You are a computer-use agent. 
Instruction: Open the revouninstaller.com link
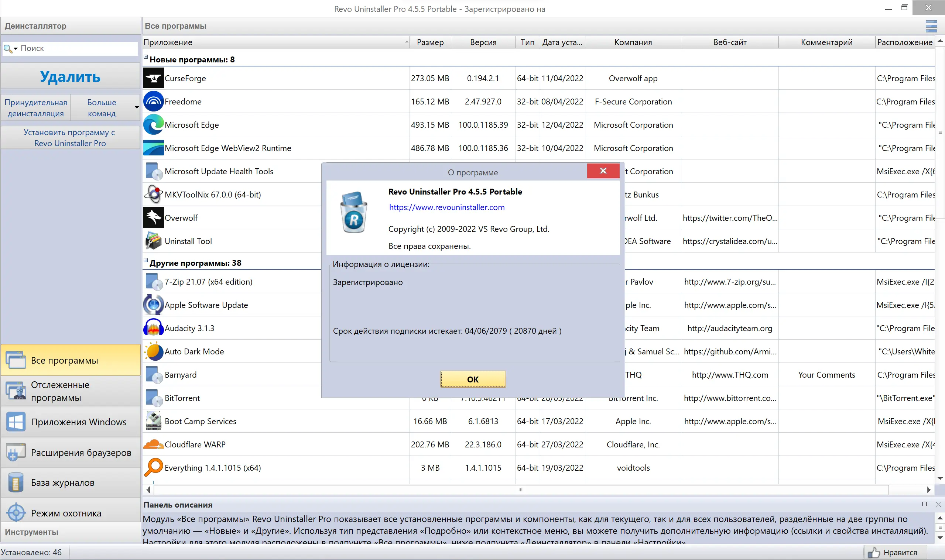(446, 207)
